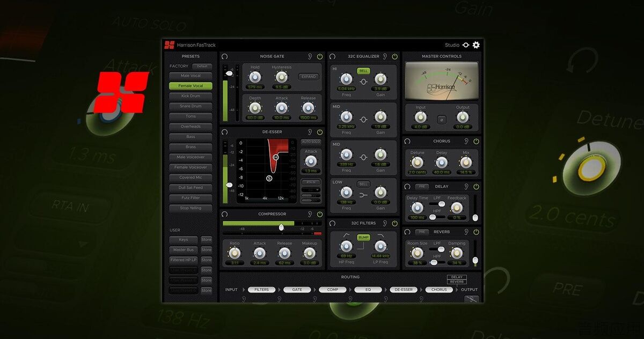This screenshot has height=339, width=644.
Task: Reset the 32C Filters with its circular arrow
Action: [333, 223]
